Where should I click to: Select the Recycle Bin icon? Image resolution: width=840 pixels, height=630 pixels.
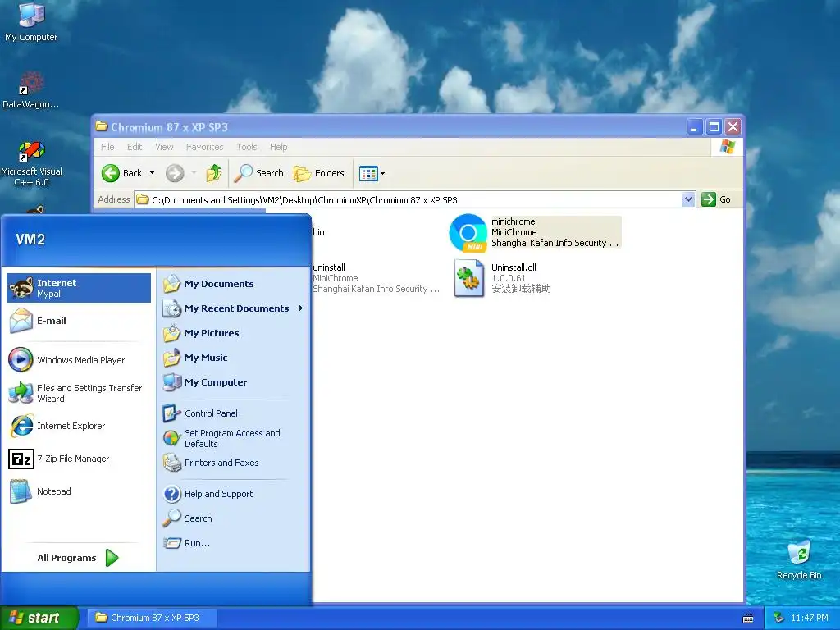click(x=799, y=560)
